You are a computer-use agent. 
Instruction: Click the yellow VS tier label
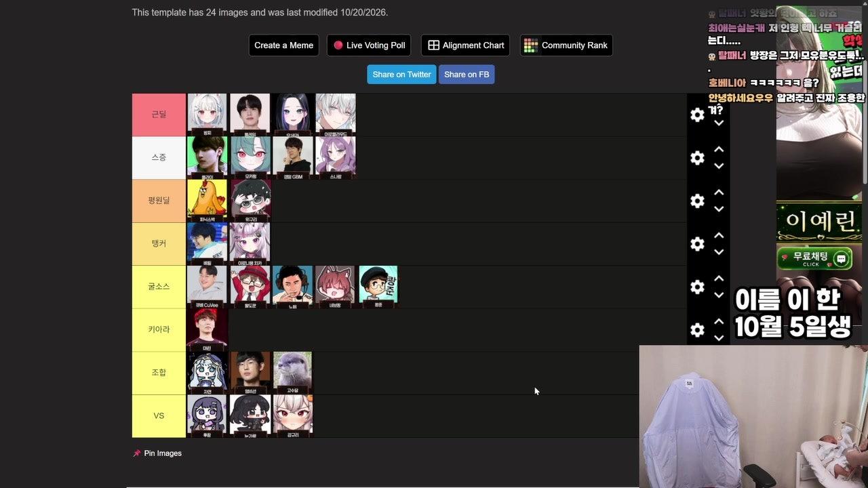pos(159,415)
